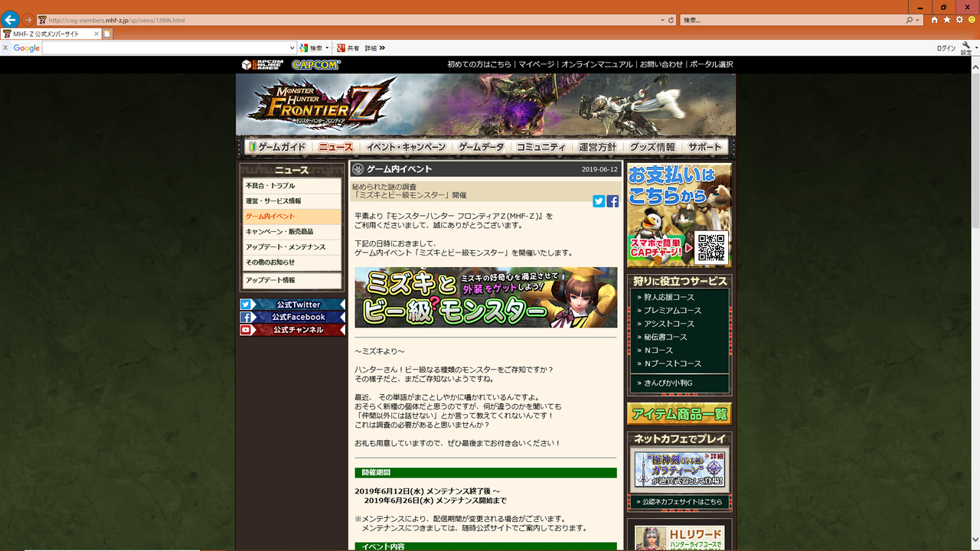Open the ゲームガイド nav tab
The width and height of the screenshot is (980, 551).
coord(277,147)
